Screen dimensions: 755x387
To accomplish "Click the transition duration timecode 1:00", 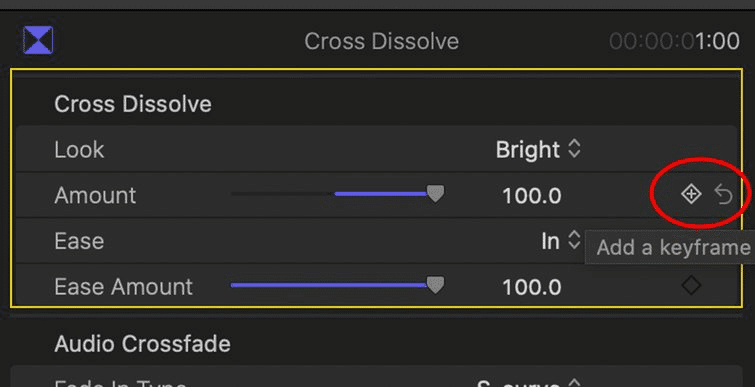I will point(717,41).
